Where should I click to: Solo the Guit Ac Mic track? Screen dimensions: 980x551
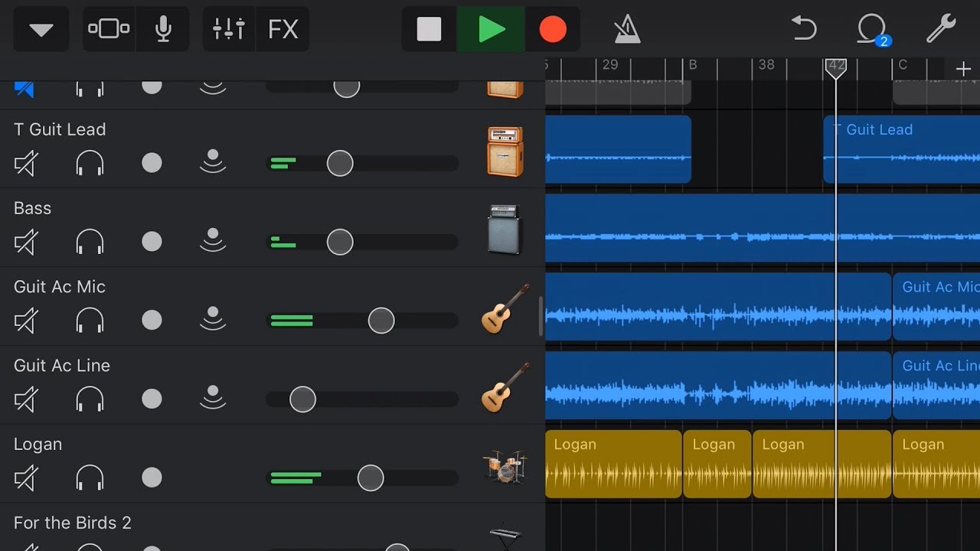click(90, 321)
